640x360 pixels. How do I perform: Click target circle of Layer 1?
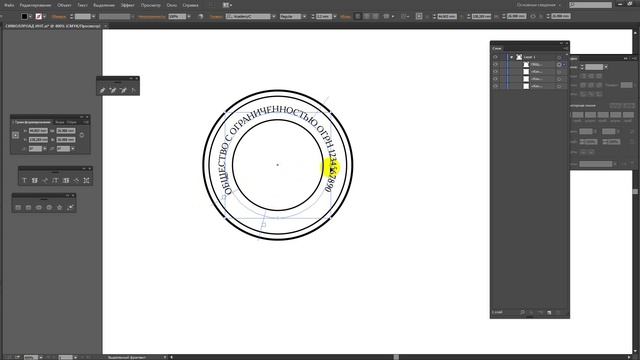pyautogui.click(x=559, y=57)
